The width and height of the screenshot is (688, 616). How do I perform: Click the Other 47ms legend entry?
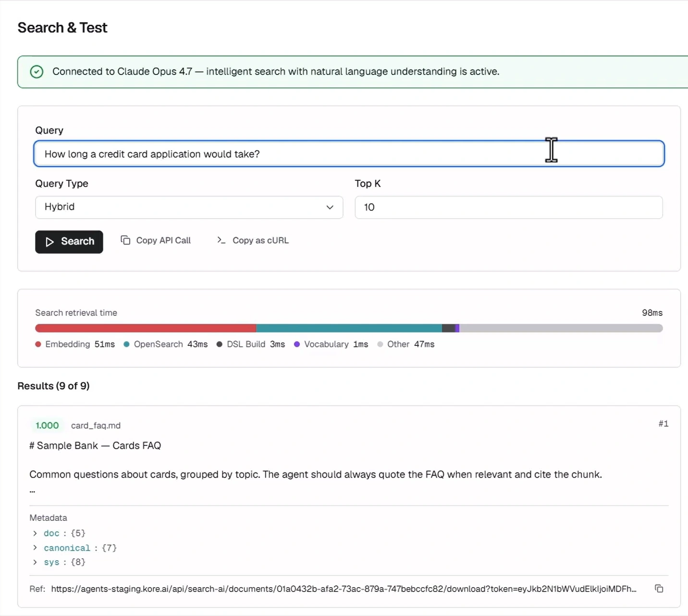406,345
